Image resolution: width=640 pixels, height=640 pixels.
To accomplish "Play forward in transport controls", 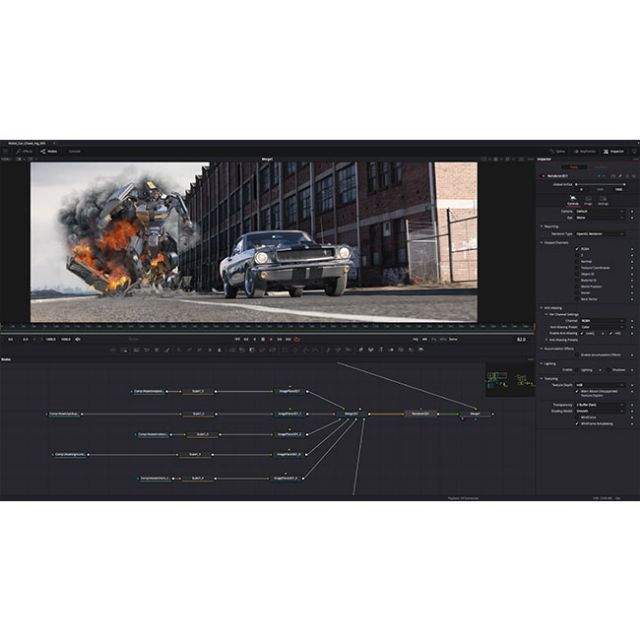I will (x=271, y=339).
